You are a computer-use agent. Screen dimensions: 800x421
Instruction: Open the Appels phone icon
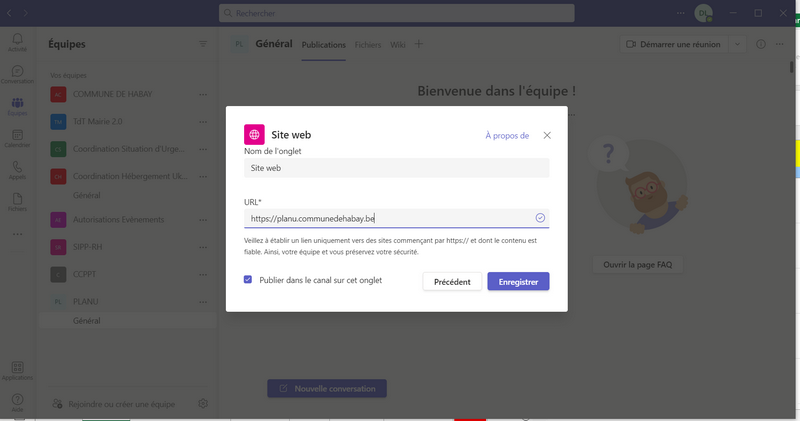[x=17, y=169]
